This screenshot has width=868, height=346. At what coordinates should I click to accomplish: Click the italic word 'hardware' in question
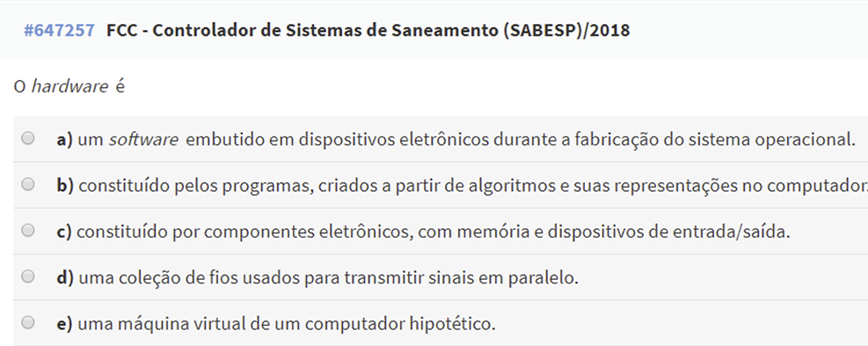(x=69, y=87)
